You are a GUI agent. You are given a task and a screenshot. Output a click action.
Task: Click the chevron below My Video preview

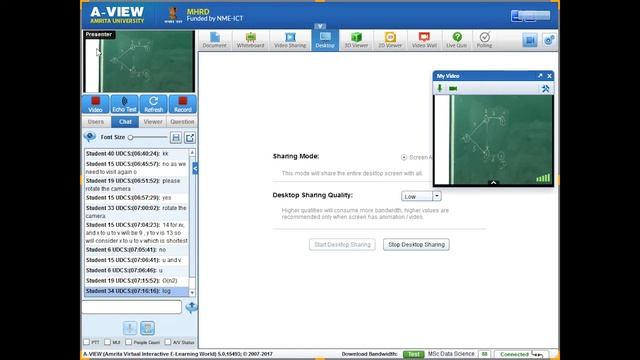(x=493, y=183)
